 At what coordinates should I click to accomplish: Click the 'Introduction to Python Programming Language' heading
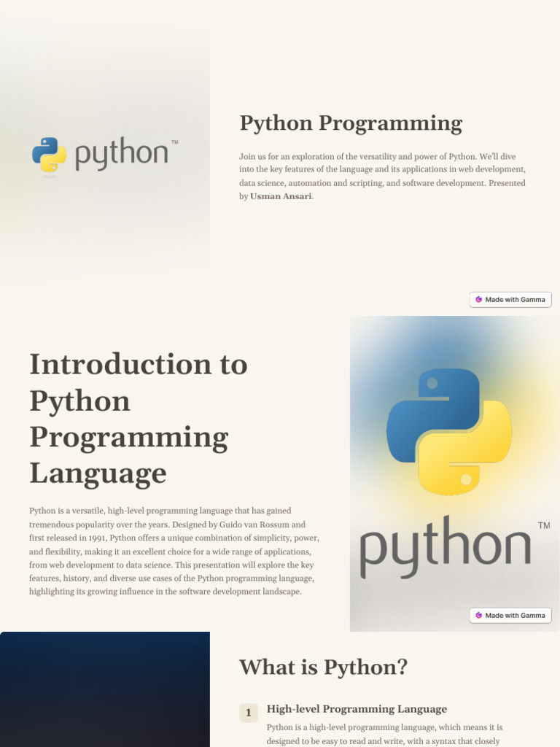139,418
